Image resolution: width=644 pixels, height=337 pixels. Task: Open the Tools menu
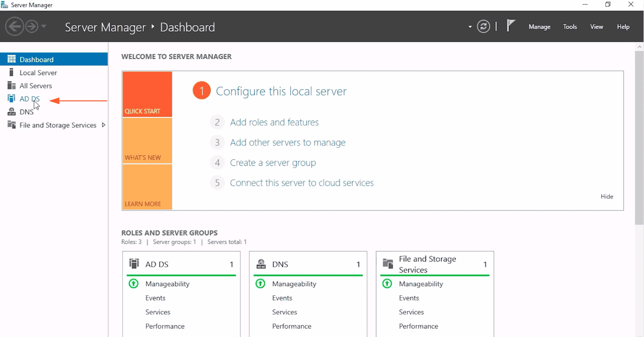tap(569, 27)
